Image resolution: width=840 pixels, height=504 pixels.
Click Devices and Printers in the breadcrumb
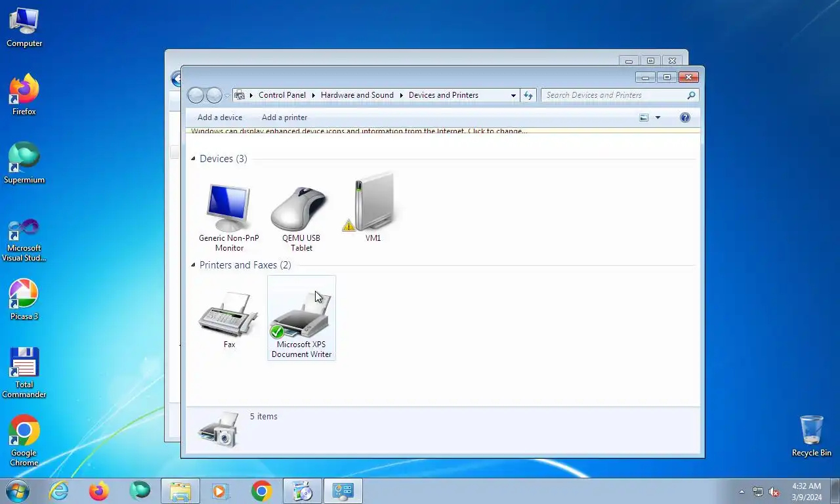click(x=444, y=95)
